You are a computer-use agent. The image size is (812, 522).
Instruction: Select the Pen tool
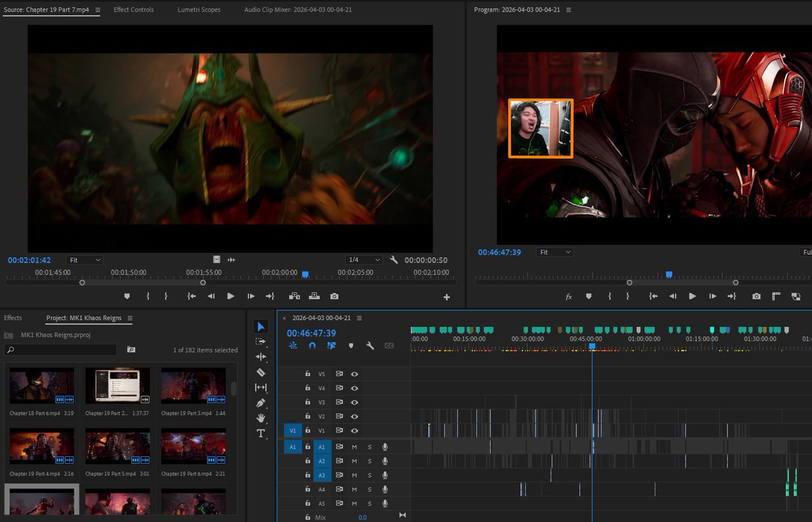261,403
